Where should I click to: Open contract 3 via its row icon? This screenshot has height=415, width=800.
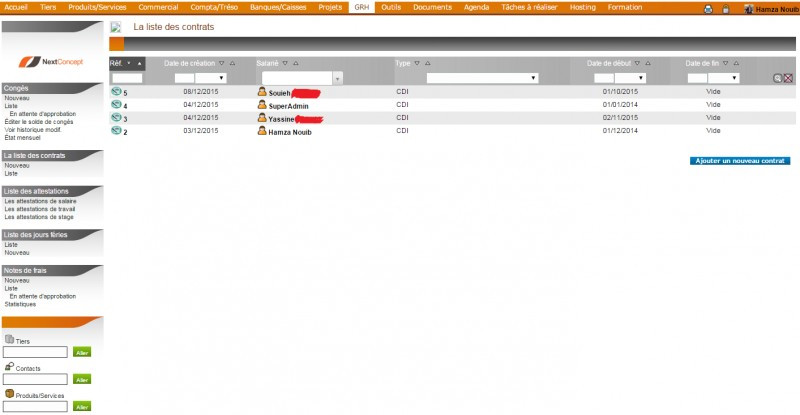click(116, 117)
